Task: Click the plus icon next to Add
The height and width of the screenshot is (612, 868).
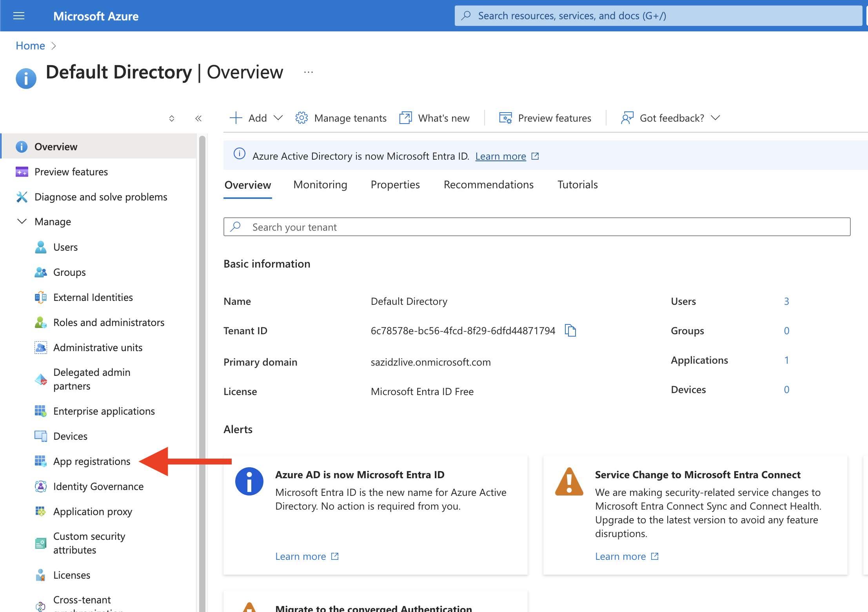Action: point(236,118)
